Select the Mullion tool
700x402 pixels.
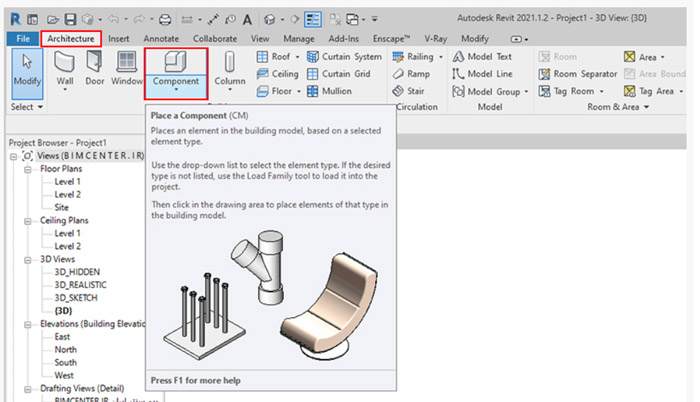(329, 91)
